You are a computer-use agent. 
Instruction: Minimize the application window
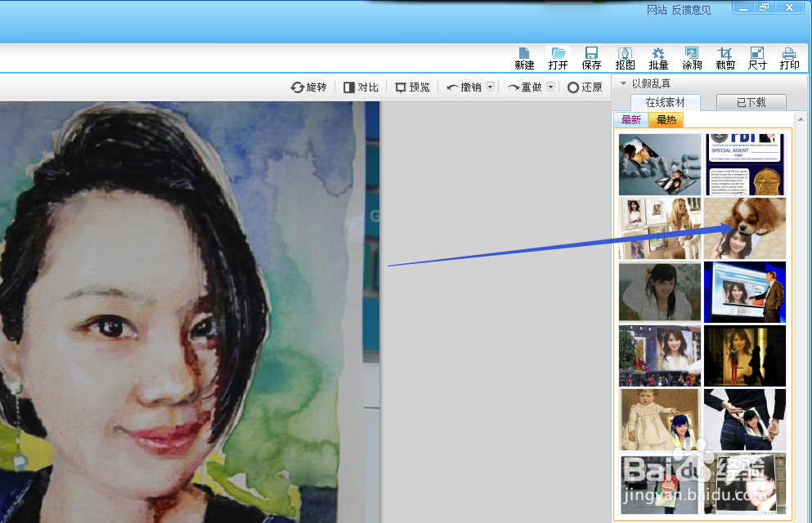(743, 7)
